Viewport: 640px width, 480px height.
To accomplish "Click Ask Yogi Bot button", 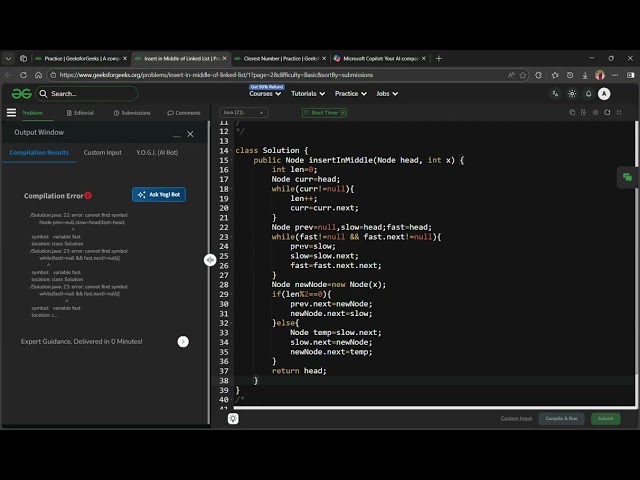I will 159,195.
